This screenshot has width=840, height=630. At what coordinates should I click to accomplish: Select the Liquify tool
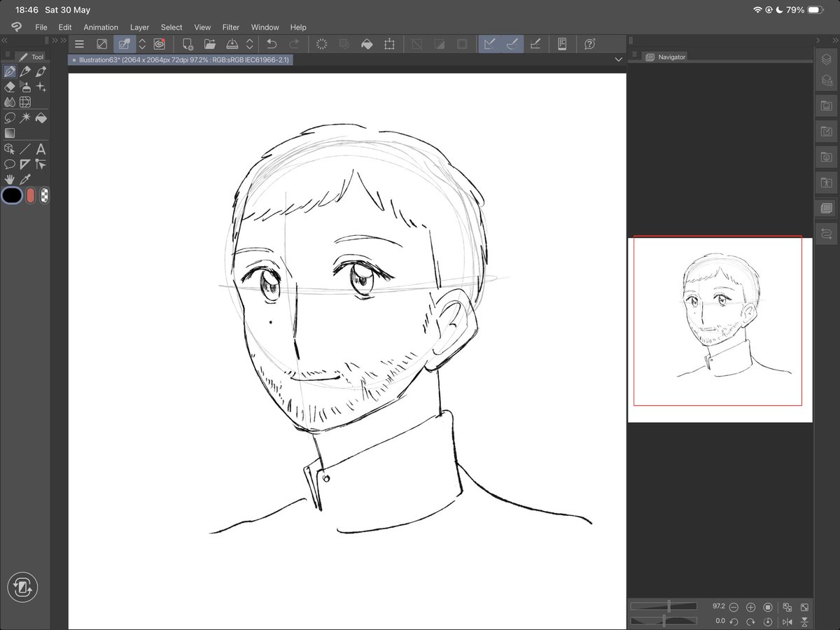25,102
